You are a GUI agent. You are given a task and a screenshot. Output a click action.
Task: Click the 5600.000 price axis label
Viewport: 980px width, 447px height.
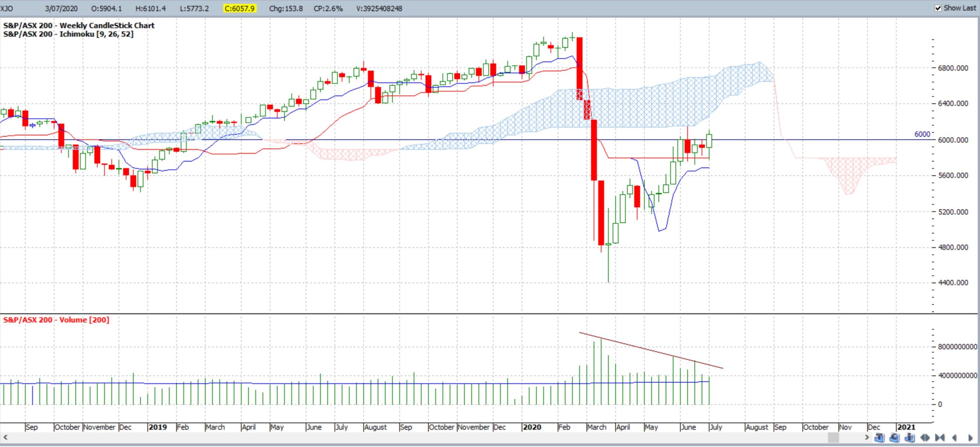[953, 176]
